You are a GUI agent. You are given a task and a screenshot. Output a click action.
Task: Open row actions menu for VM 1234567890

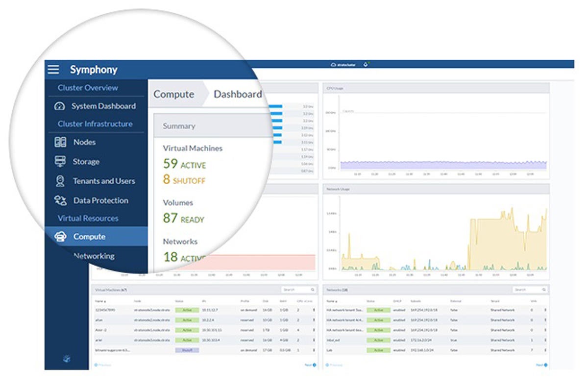pos(314,310)
